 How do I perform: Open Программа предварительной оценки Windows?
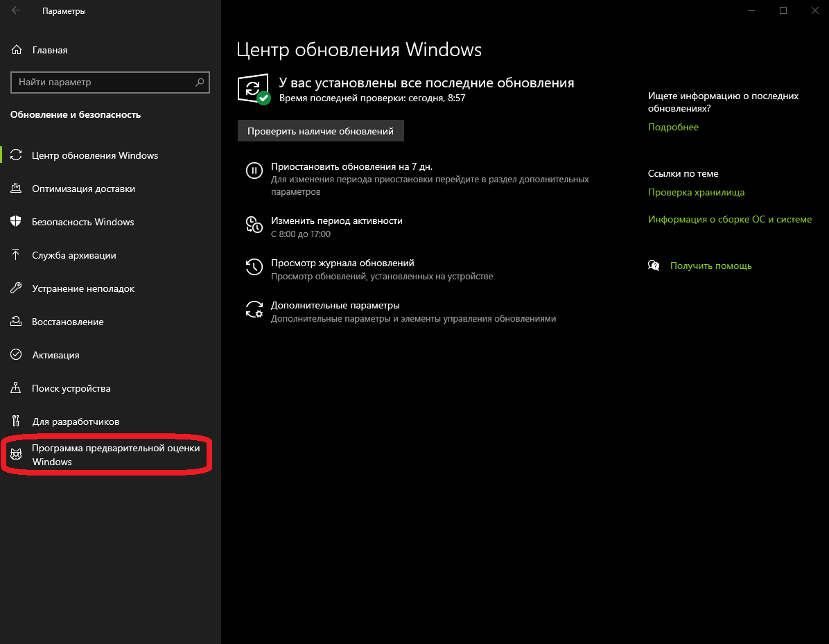116,454
